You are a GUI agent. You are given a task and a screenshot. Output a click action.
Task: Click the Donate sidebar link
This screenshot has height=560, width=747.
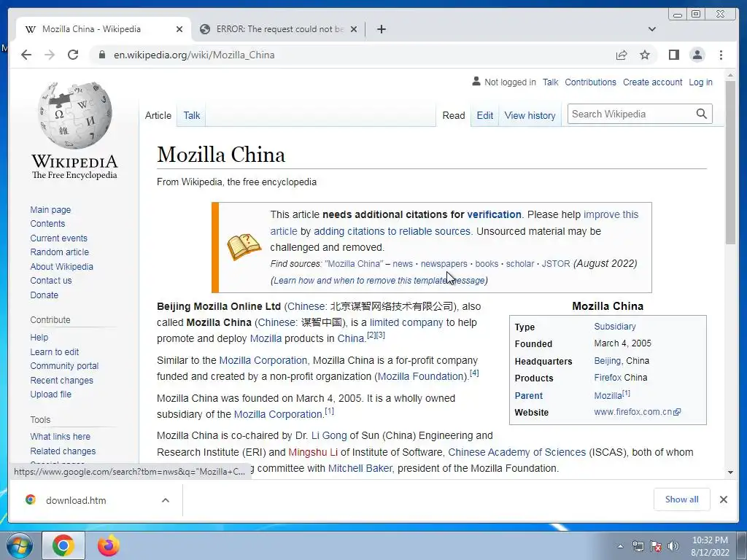(44, 295)
